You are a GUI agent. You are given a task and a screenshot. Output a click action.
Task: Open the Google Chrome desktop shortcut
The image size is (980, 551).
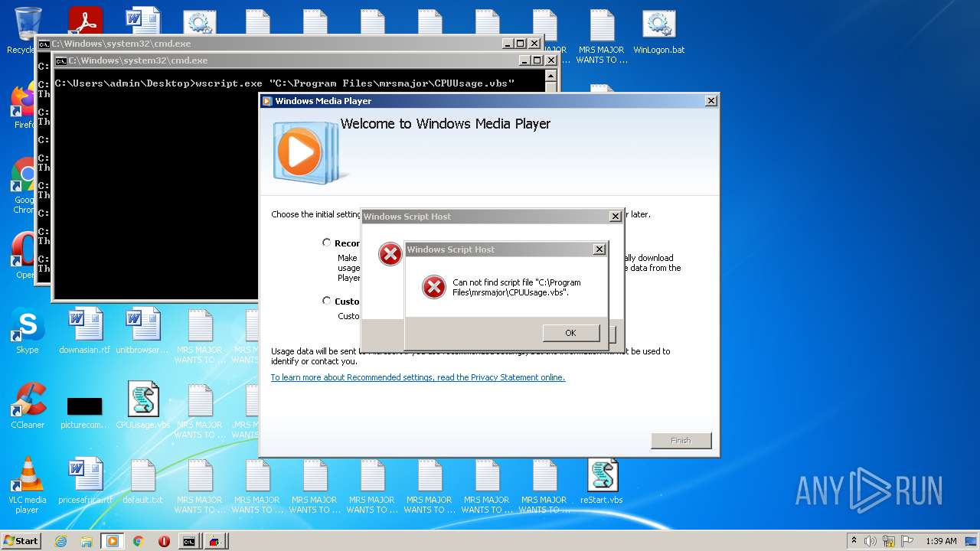[24, 184]
